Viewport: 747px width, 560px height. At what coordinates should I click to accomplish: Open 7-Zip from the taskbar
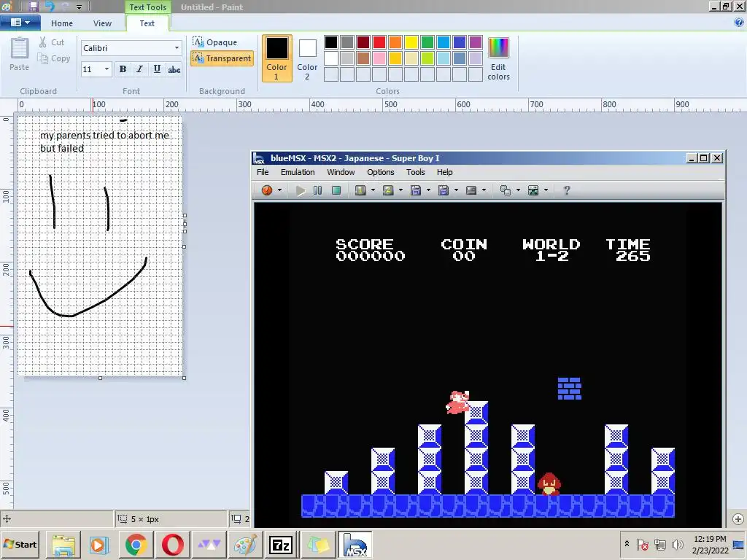281,545
